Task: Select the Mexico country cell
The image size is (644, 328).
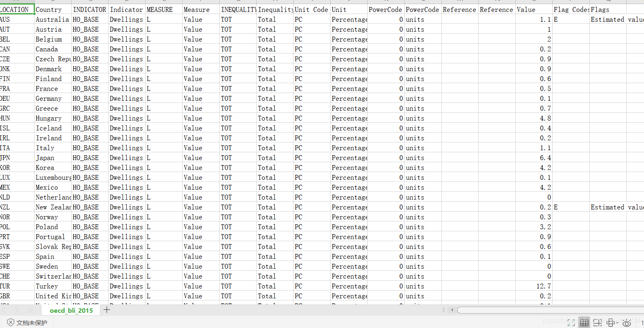Action: (53, 187)
